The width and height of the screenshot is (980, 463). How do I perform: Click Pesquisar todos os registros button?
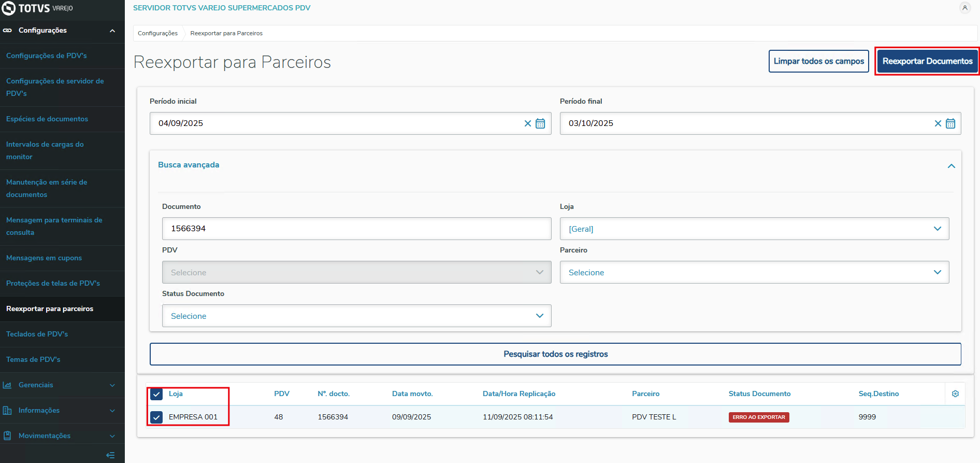pos(555,354)
